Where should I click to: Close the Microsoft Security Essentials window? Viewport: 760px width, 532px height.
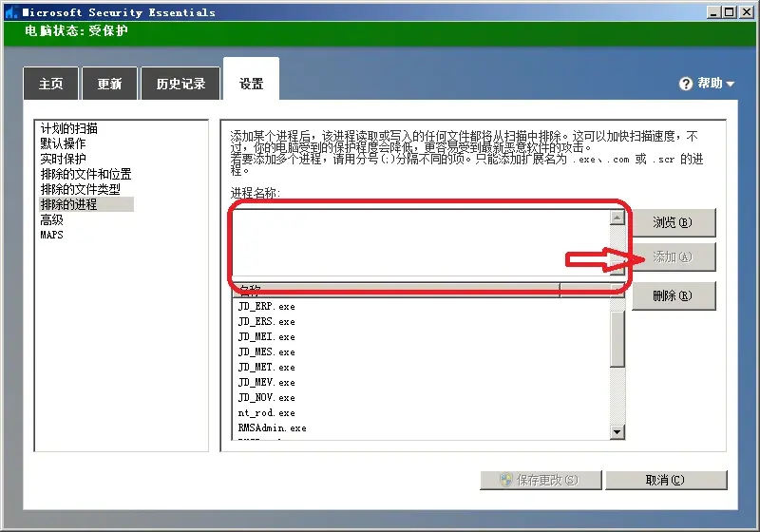point(747,12)
